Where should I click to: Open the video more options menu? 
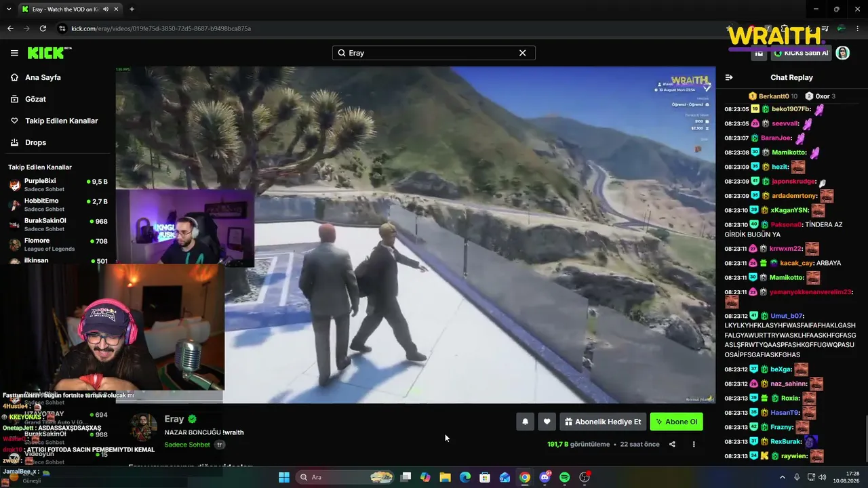pyautogui.click(x=694, y=445)
